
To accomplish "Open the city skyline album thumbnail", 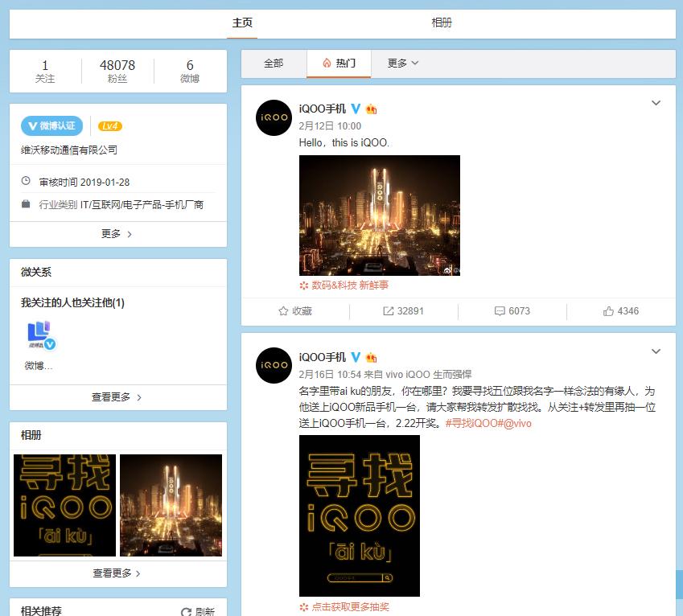I will [171, 505].
